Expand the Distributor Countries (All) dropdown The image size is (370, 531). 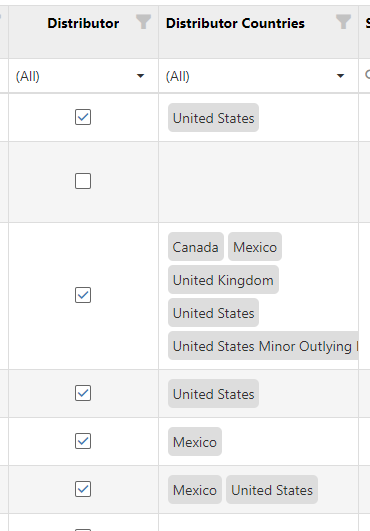click(340, 76)
